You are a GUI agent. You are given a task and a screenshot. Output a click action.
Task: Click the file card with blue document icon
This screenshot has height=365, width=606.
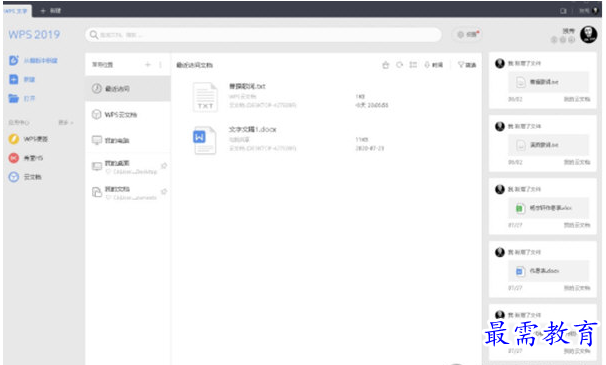tap(549, 271)
